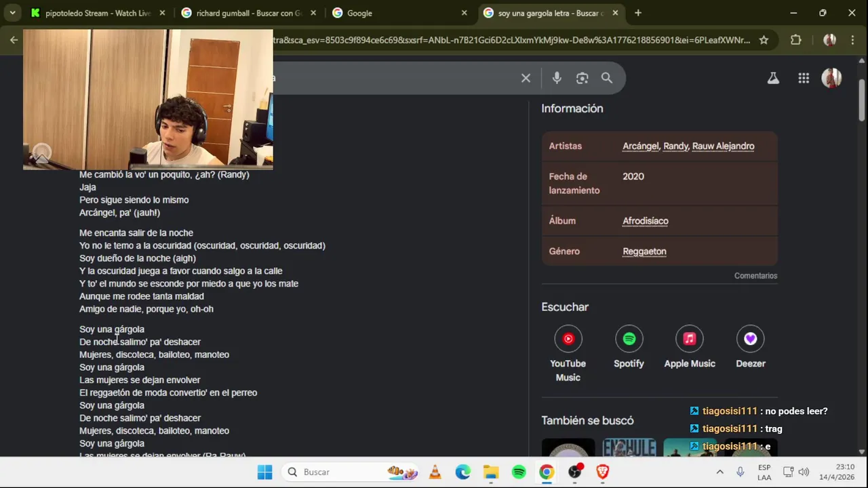Launch VLC from the taskbar

435,472
